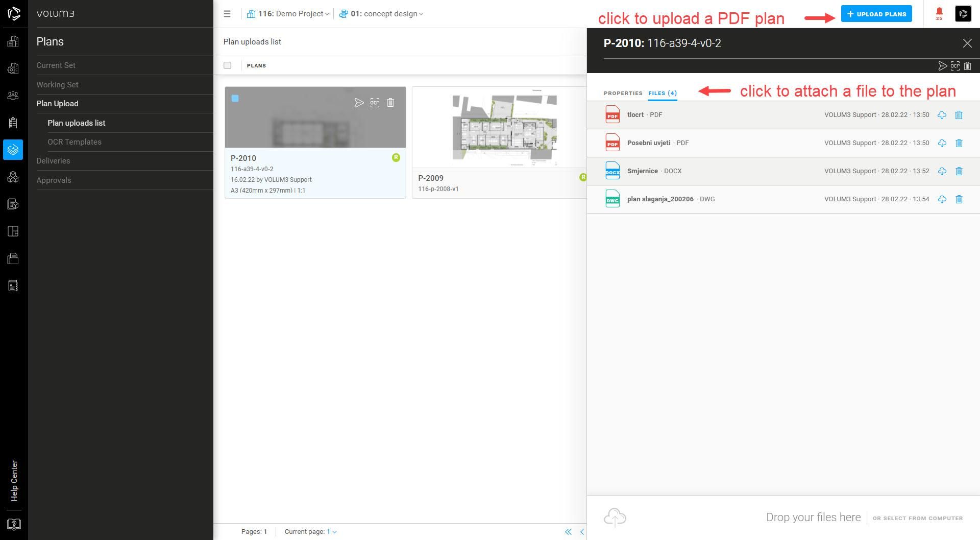Open notifications bell showing 25
This screenshot has height=540, width=980.
939,14
